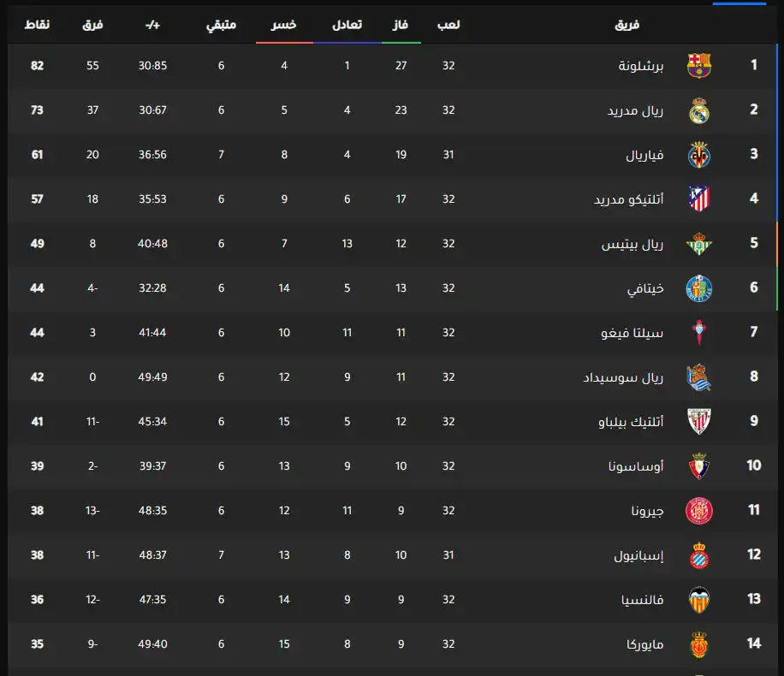784x676 pixels.
Task: Select the فاز wins column header
Action: (x=399, y=26)
